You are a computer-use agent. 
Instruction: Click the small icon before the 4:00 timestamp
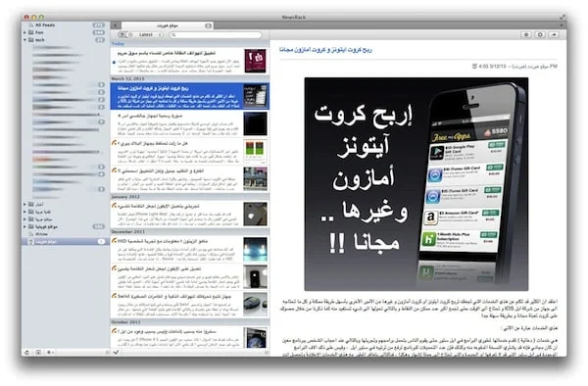(x=474, y=66)
